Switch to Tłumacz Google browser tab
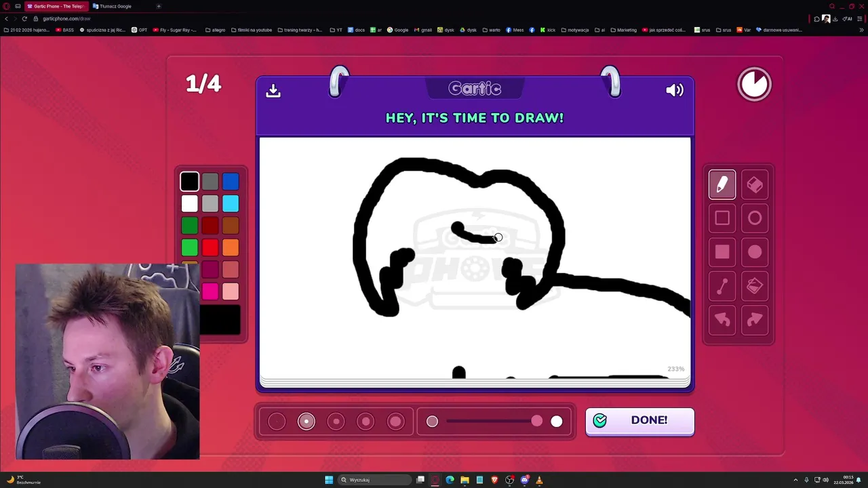This screenshot has width=868, height=488. coord(115,6)
